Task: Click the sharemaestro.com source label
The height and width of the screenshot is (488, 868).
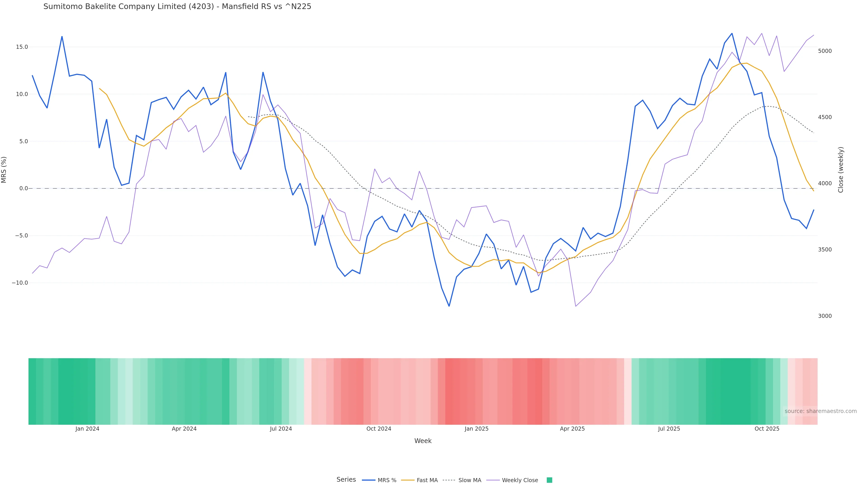Action: coord(821,411)
